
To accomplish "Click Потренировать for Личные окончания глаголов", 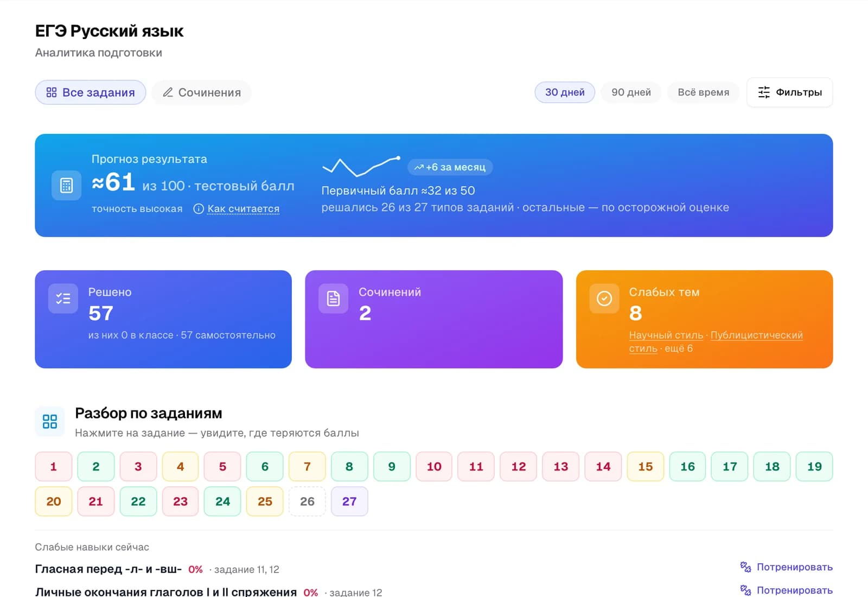I will pos(787,590).
